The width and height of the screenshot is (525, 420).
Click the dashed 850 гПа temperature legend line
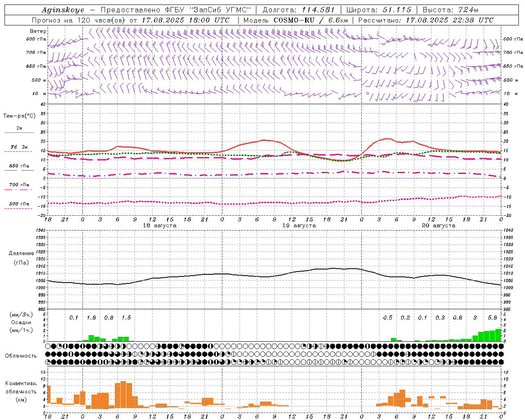pyautogui.click(x=19, y=170)
